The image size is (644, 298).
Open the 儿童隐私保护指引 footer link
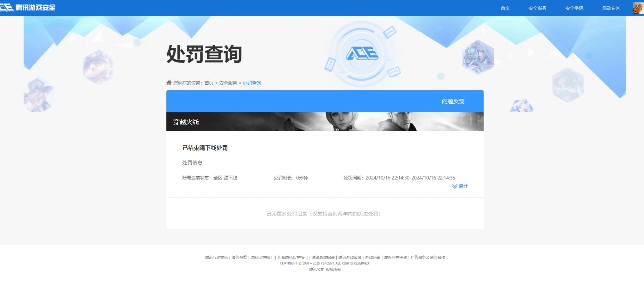pyautogui.click(x=292, y=257)
